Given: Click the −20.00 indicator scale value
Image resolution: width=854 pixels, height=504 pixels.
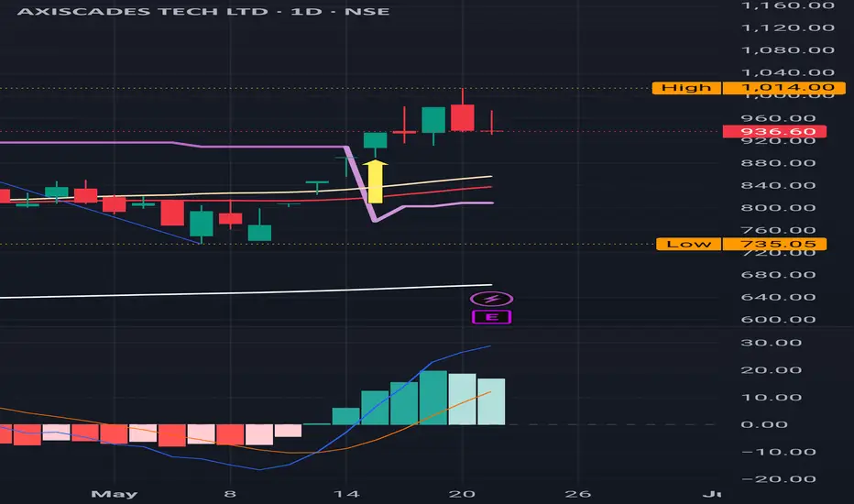Looking at the screenshot, I should [778, 479].
